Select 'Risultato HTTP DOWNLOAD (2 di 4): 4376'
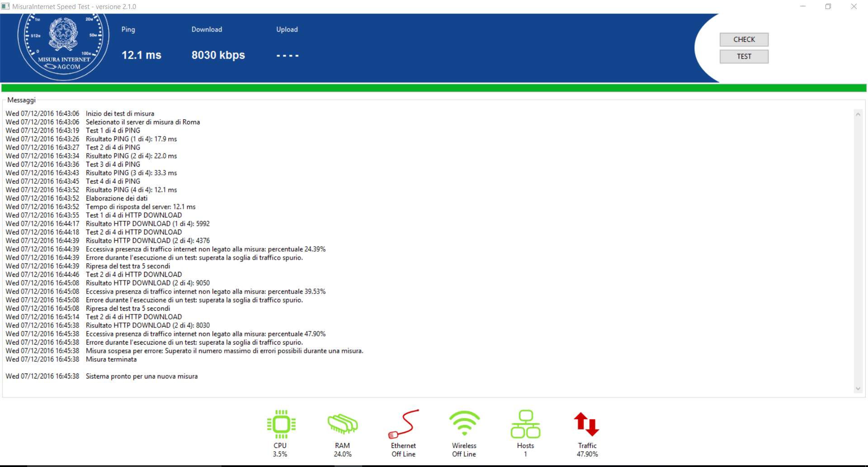The image size is (868, 467). [x=148, y=240]
